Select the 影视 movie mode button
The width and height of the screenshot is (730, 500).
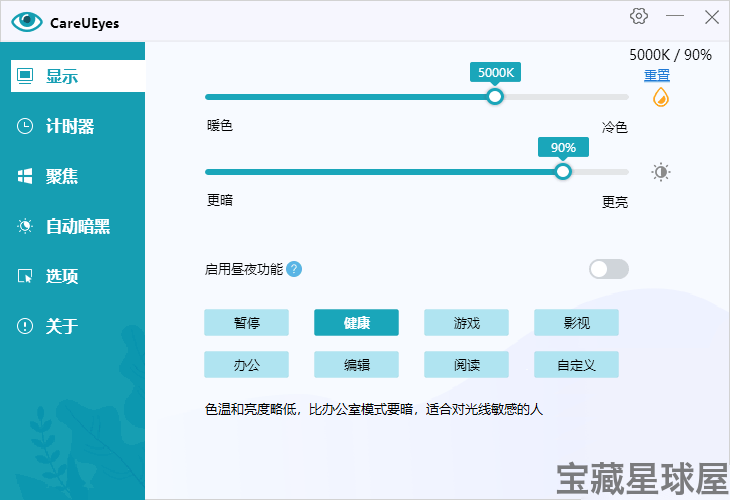576,323
